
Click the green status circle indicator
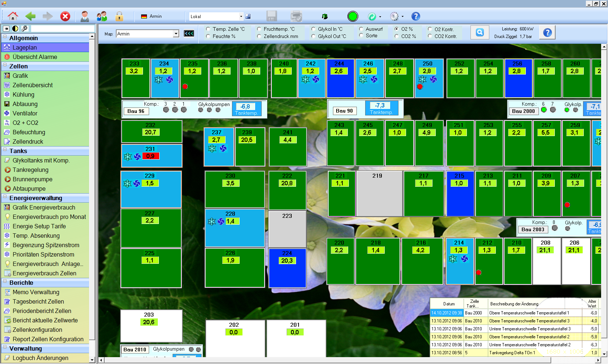[x=352, y=16]
